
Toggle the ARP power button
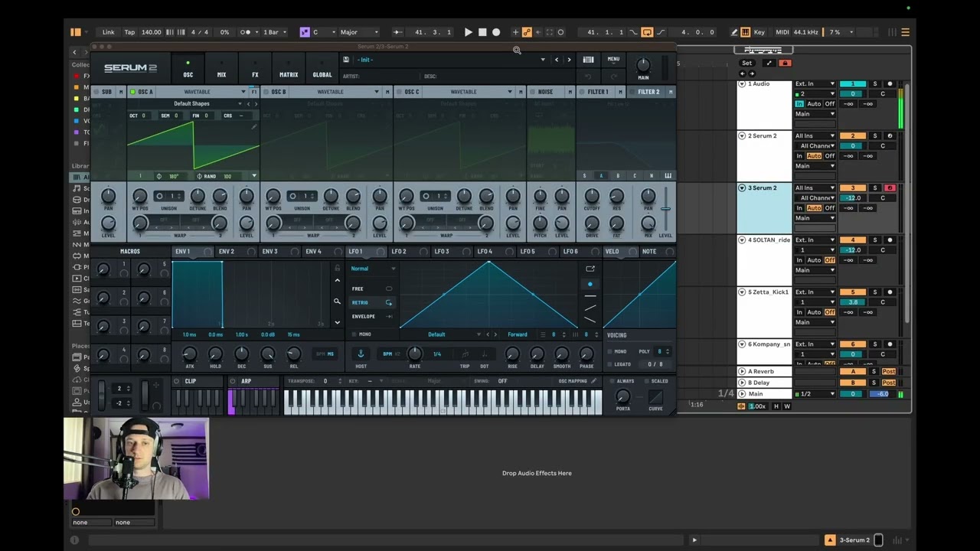tap(234, 381)
